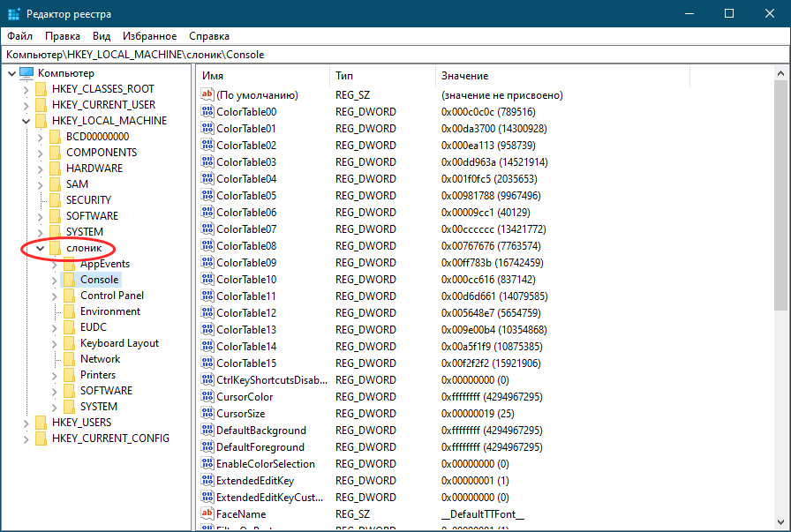Screen dimensions: 791x532
Task: Click the folder icon beside HARDWARE key
Action: (x=56, y=169)
